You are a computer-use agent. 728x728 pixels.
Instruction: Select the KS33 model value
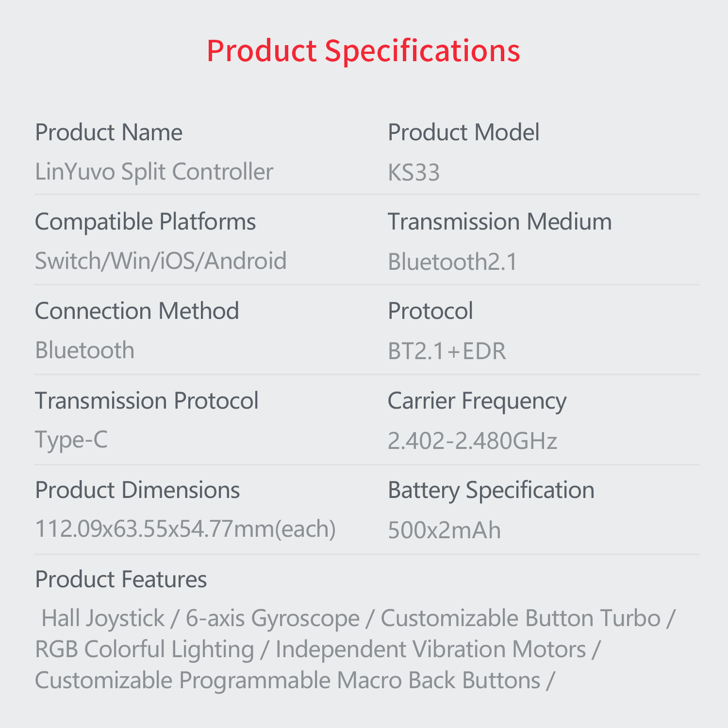414,173
